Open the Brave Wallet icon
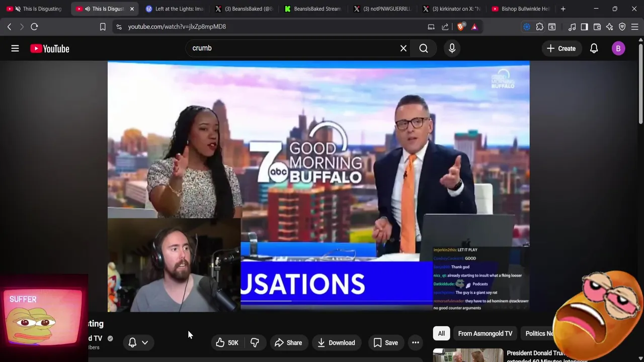The image size is (644, 362). coord(597,27)
